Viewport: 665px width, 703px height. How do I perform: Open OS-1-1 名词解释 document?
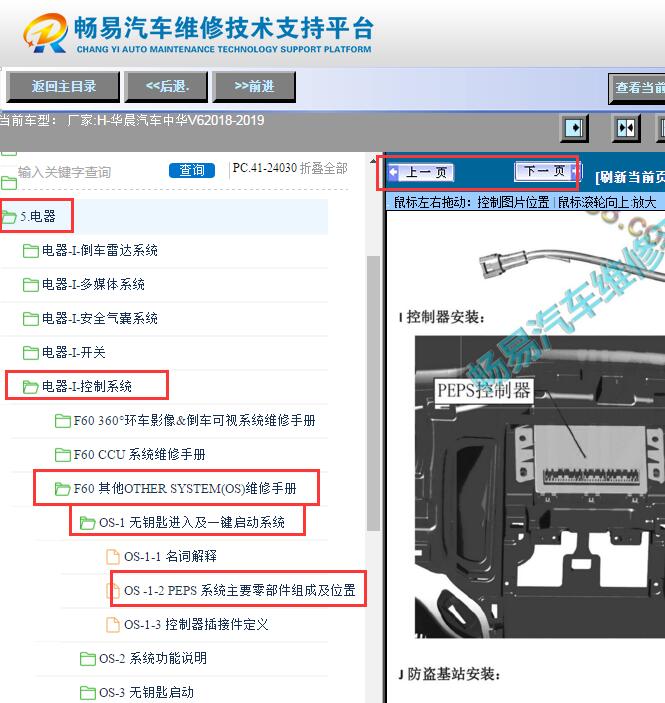coord(170,556)
